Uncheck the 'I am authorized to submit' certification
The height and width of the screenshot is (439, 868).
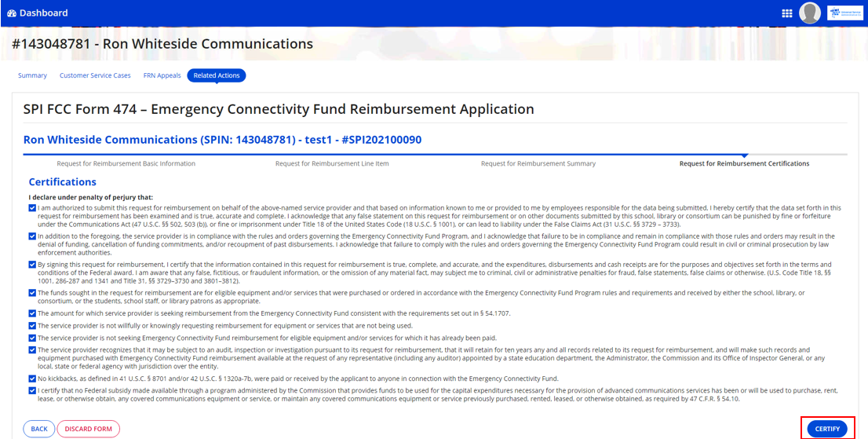point(32,208)
